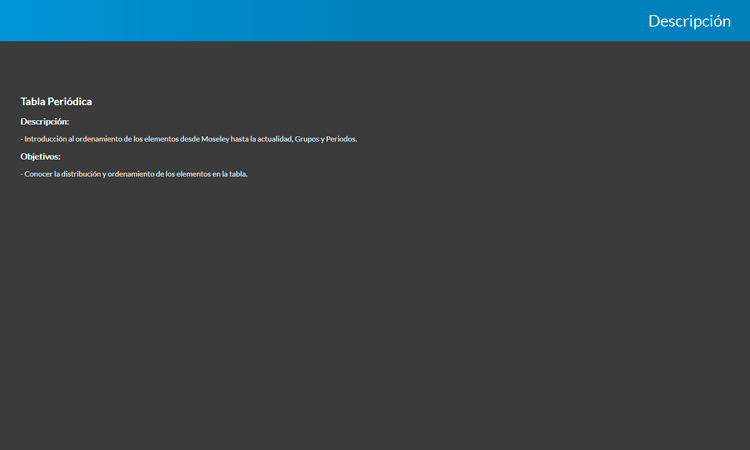Click the word Conocer in objectives
Viewport: 750px width, 450px height.
click(x=39, y=174)
